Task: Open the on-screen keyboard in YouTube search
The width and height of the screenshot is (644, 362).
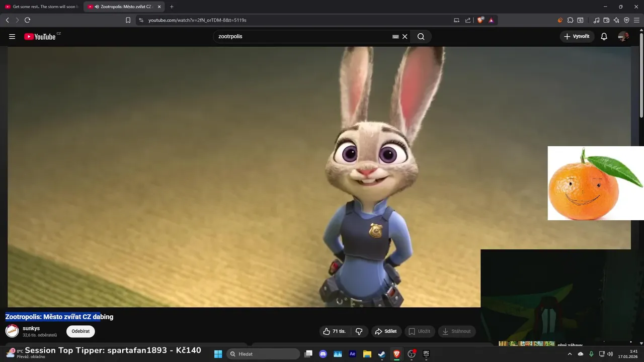Action: [x=395, y=36]
